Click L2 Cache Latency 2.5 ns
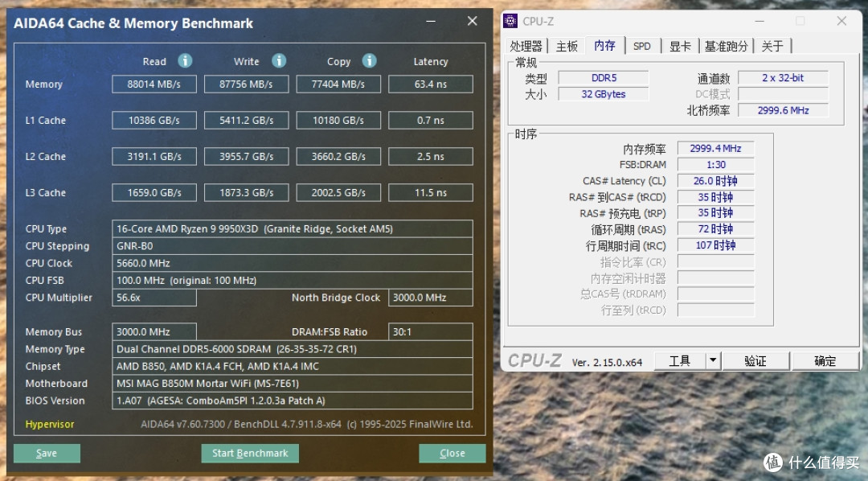The image size is (868, 481). (x=431, y=156)
